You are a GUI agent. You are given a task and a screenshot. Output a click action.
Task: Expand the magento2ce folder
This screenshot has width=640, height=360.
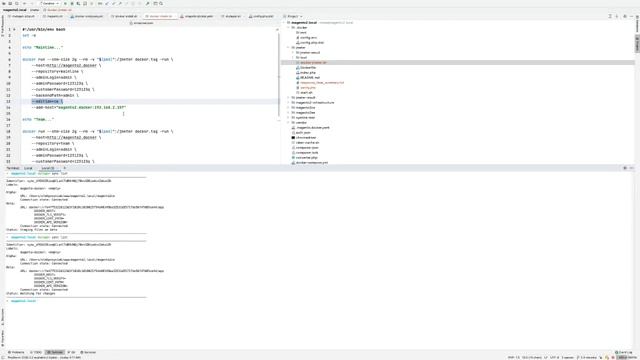289,108
